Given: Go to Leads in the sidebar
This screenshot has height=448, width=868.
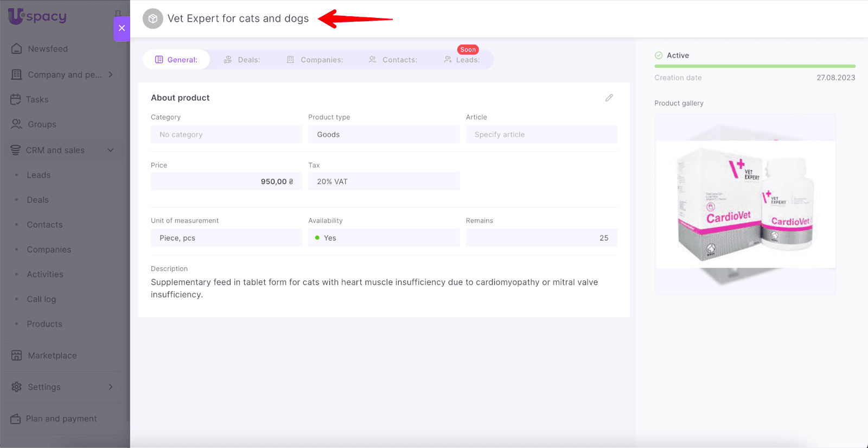Looking at the screenshot, I should [x=39, y=175].
